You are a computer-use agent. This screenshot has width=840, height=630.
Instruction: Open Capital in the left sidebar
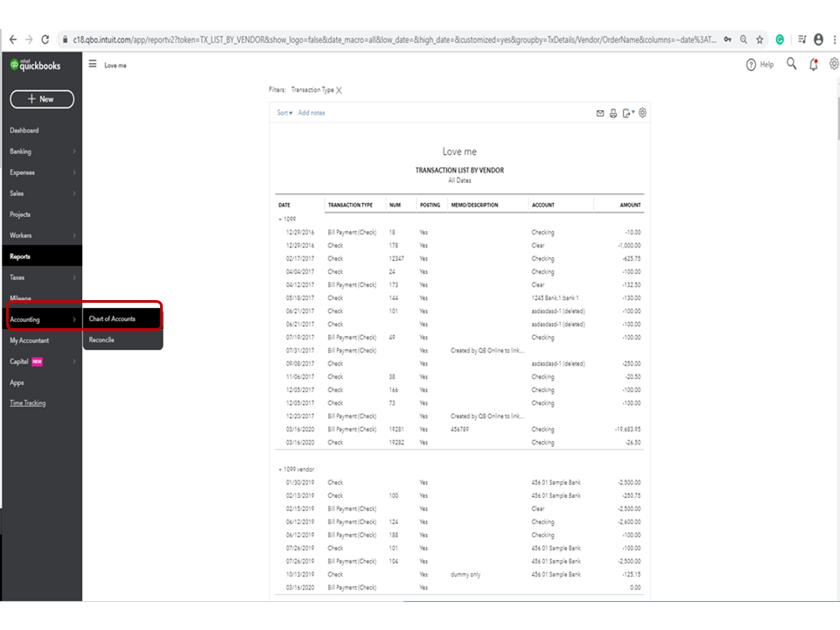tap(18, 361)
